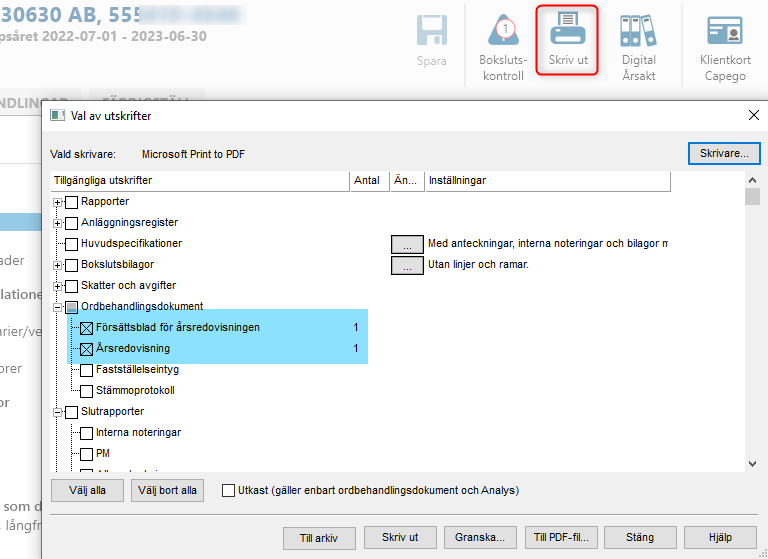This screenshot has height=559, width=768.
Task: Uncheck Försättsblad för årsredovisningen checkbox
Action: [86, 328]
